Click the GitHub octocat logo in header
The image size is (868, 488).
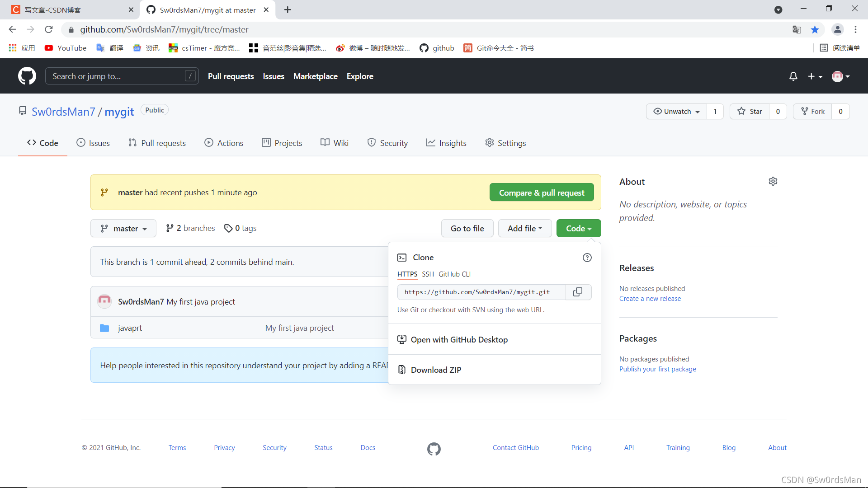coord(27,76)
